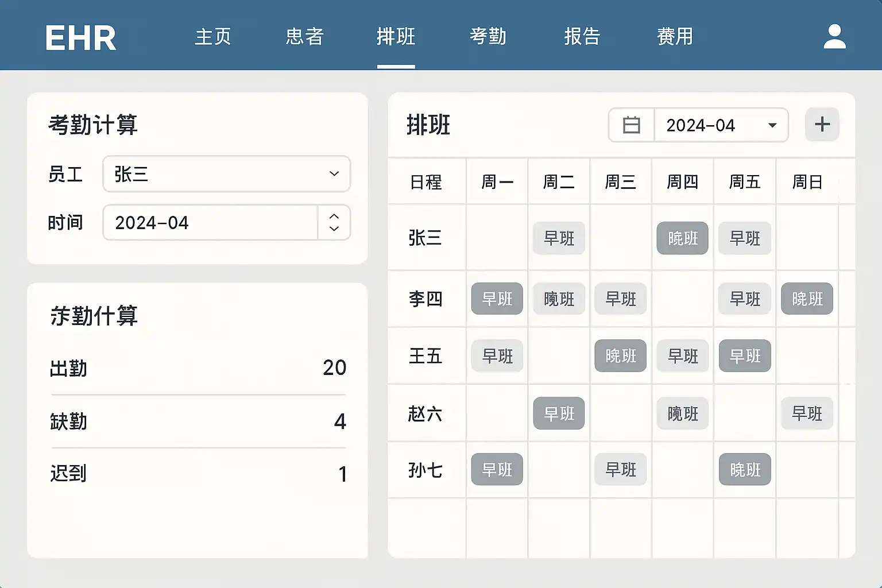Viewport: 882px width, 588px height.
Task: Click 李四's Sunday 晚班 shift
Action: [x=807, y=299]
